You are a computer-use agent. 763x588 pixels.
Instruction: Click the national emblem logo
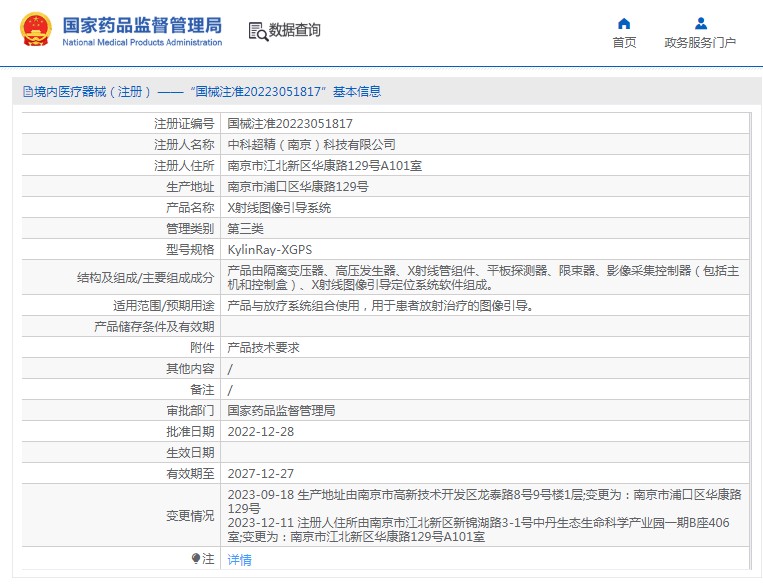36,30
